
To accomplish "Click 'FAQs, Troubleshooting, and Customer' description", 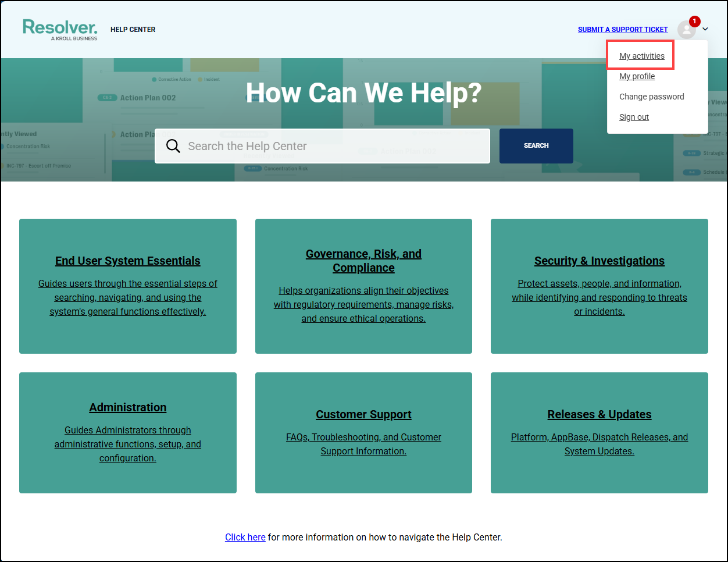I will pyautogui.click(x=363, y=444).
